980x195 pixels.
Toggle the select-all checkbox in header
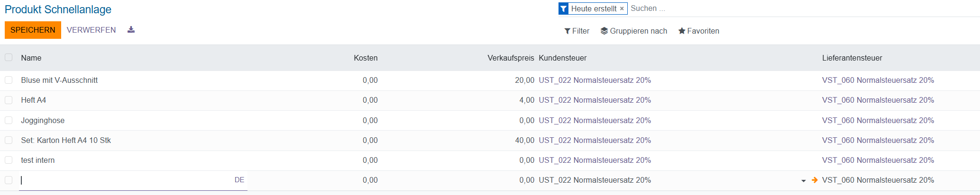[x=9, y=57]
